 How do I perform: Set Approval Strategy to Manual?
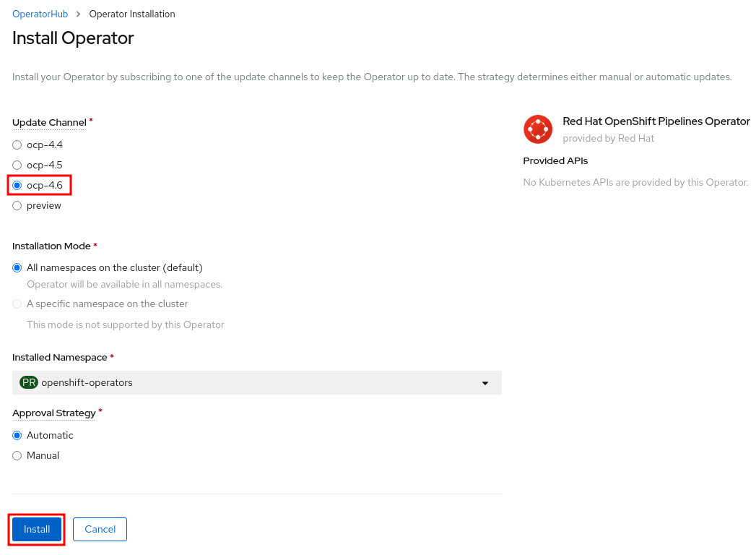[17, 455]
